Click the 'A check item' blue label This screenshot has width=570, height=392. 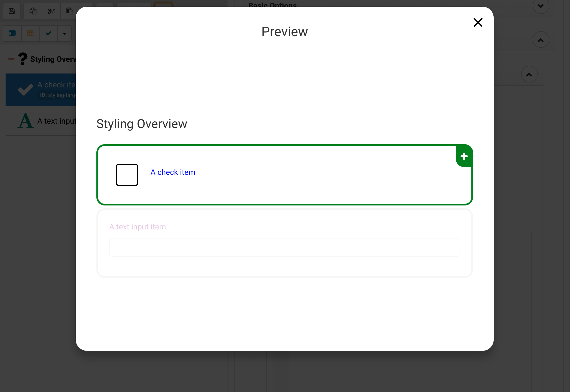pyautogui.click(x=173, y=172)
